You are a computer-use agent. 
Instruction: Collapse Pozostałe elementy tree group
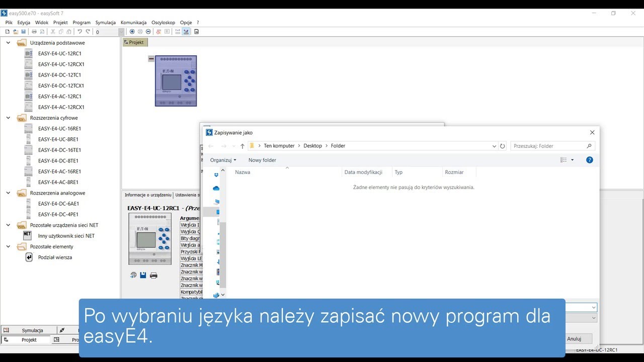[8, 246]
